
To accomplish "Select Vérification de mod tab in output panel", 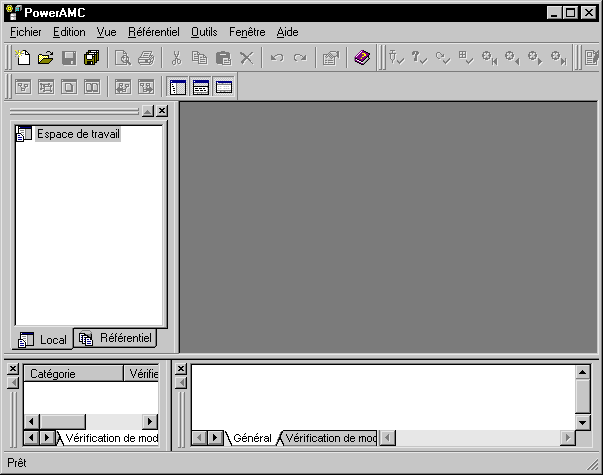I will (x=330, y=438).
